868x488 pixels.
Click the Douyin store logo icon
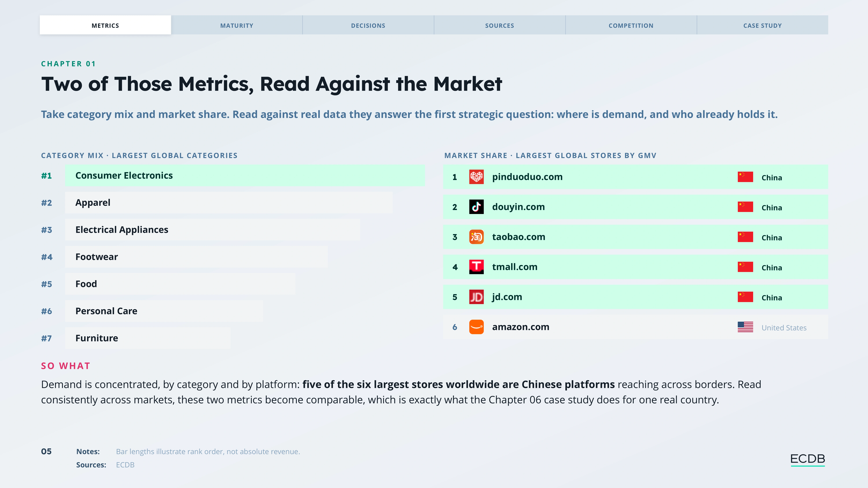click(x=476, y=207)
